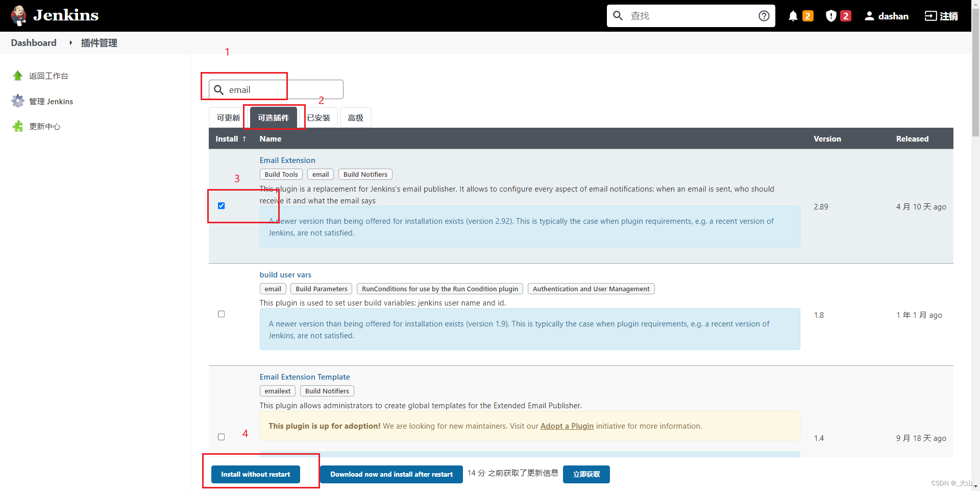Check the build user vars install checkbox
Image resolution: width=980 pixels, height=491 pixels.
point(221,314)
